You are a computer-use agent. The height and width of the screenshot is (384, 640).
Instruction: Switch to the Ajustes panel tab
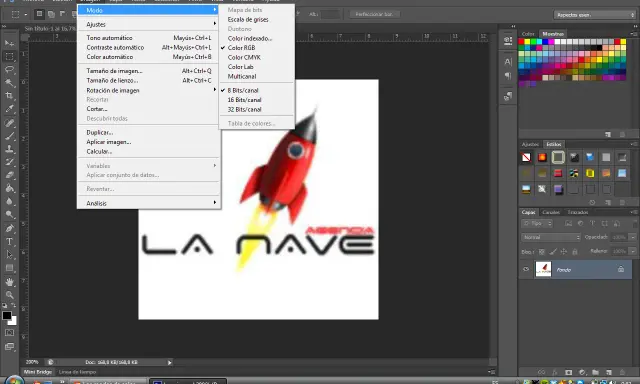[x=530, y=144]
